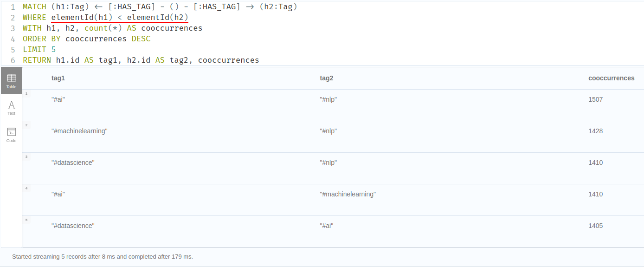Click the LIMIT 5 line in query
The width and height of the screenshot is (644, 267).
(x=39, y=49)
